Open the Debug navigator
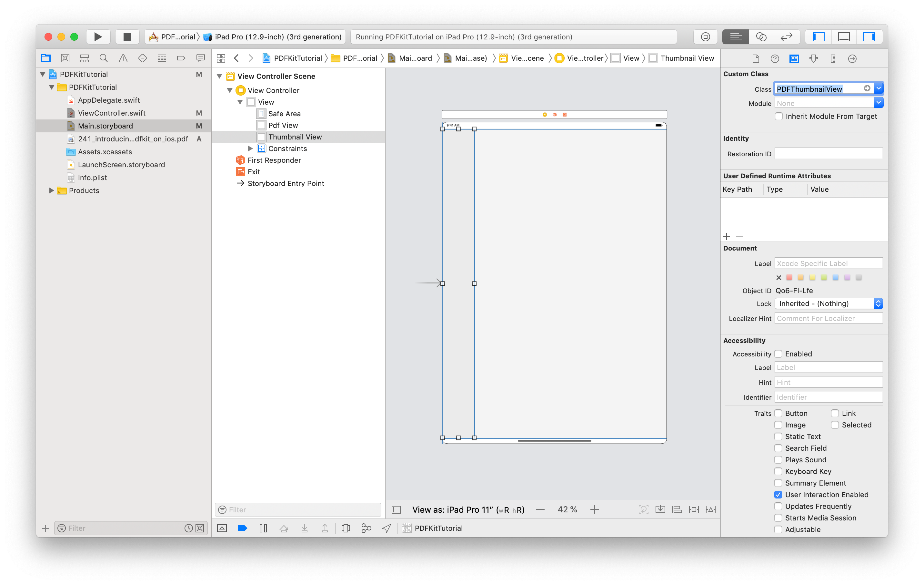The width and height of the screenshot is (924, 585). (162, 58)
